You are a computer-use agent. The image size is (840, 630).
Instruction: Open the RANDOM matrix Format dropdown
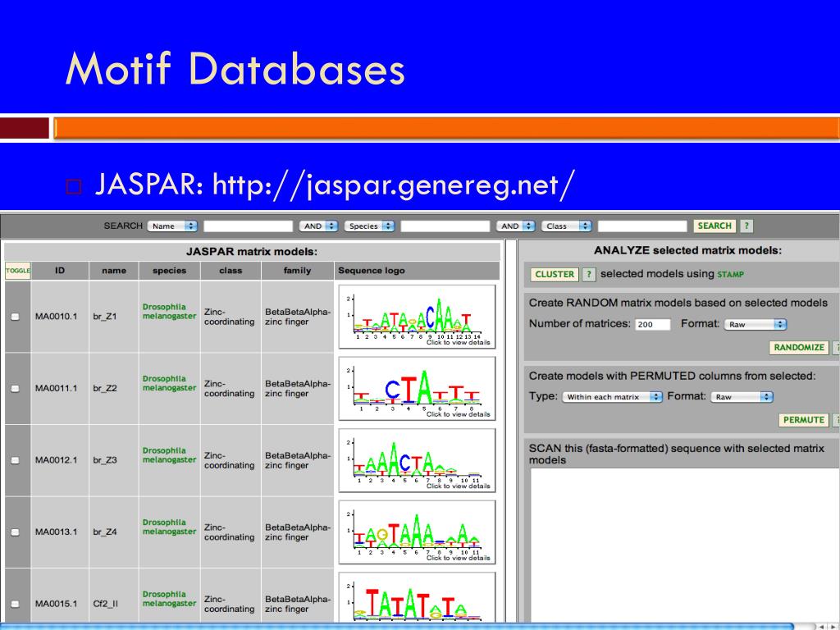[x=755, y=324]
